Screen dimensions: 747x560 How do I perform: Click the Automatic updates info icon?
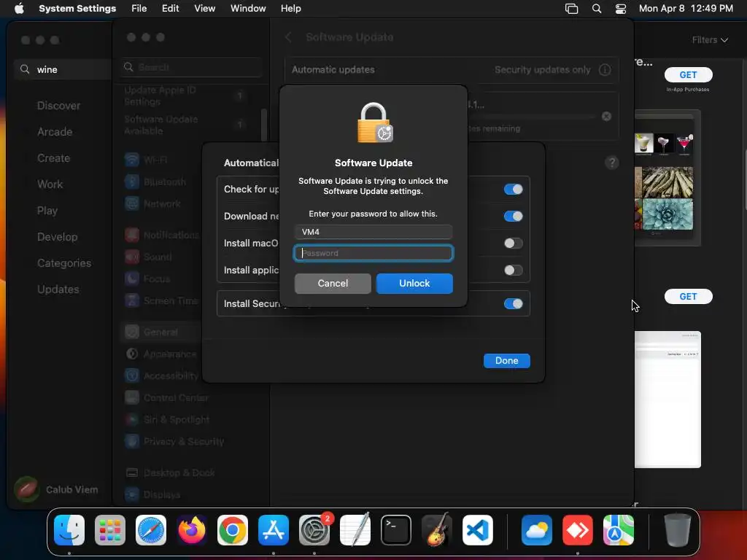(x=605, y=70)
